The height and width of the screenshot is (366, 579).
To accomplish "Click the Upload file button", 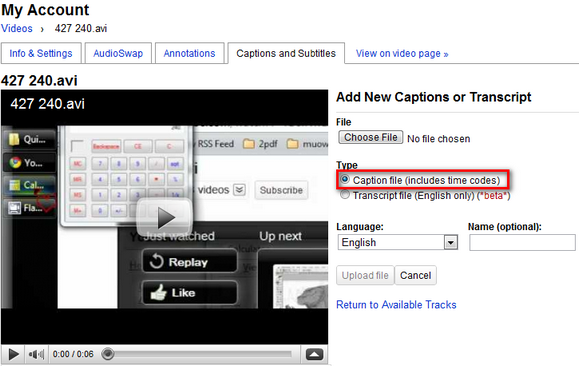I will click(x=365, y=275).
